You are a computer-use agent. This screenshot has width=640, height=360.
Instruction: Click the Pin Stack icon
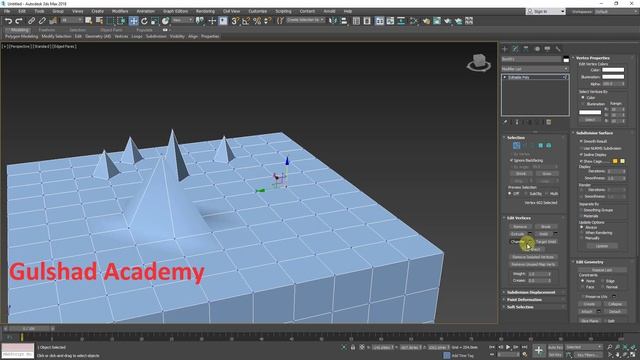point(505,122)
